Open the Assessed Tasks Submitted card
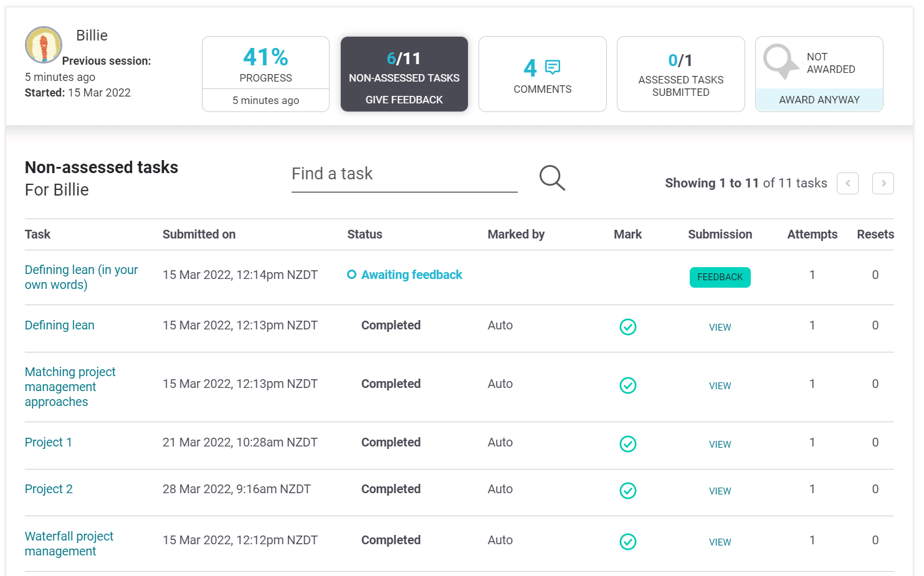This screenshot has width=924, height=576. [x=680, y=74]
